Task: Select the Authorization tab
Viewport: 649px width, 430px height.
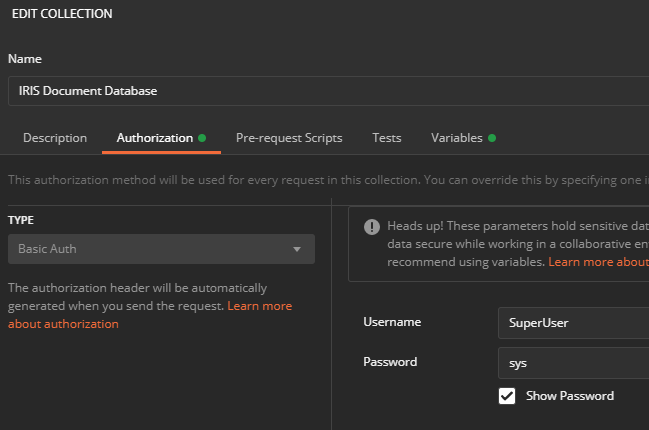Action: click(x=154, y=138)
